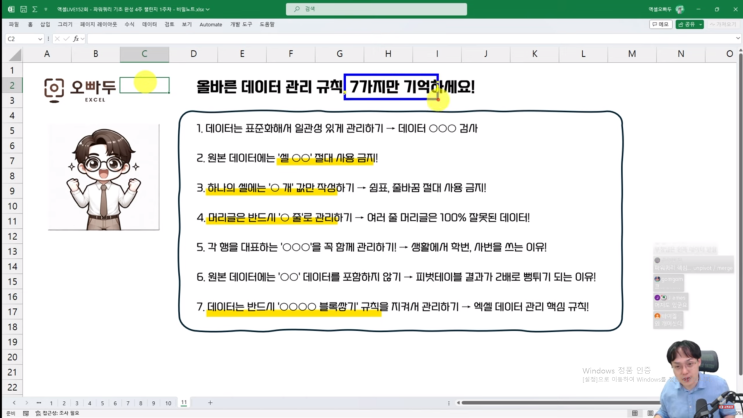
Task: Select column C header
Action: click(145, 54)
